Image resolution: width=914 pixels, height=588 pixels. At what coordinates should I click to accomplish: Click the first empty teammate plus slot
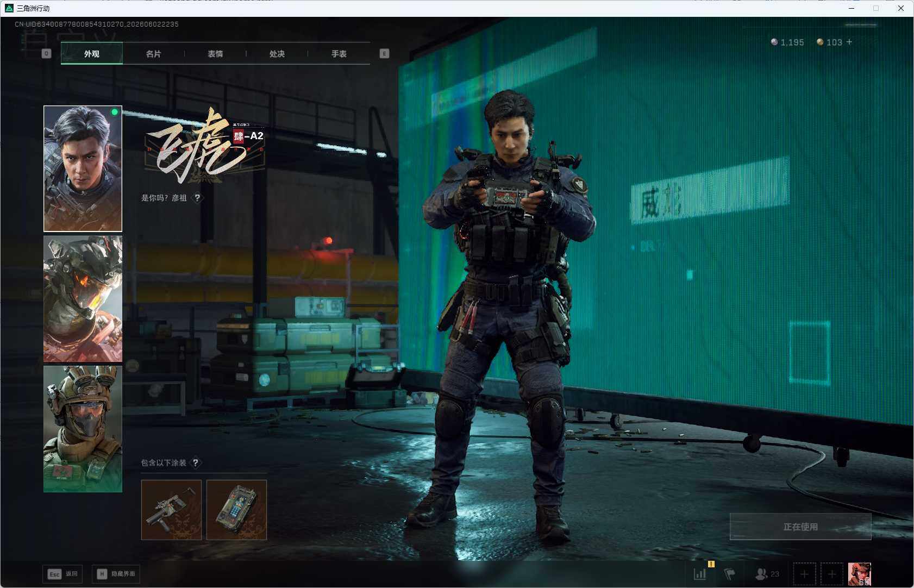point(804,574)
